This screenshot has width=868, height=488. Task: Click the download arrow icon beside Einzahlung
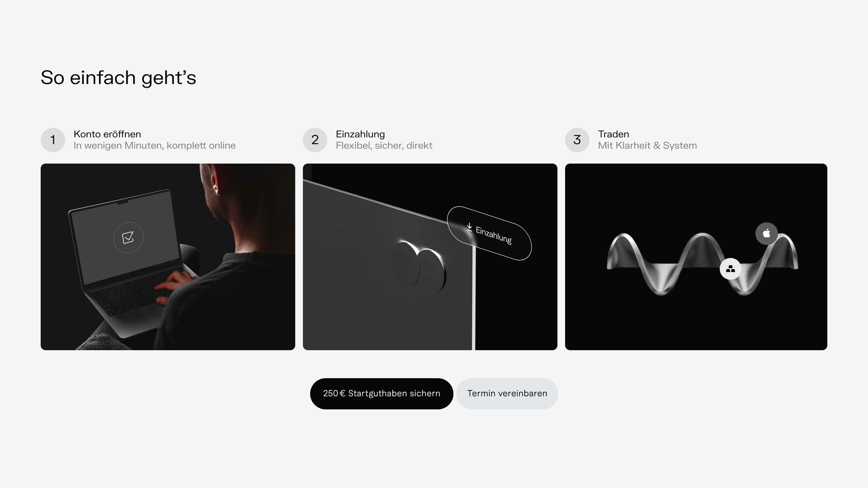coord(469,227)
